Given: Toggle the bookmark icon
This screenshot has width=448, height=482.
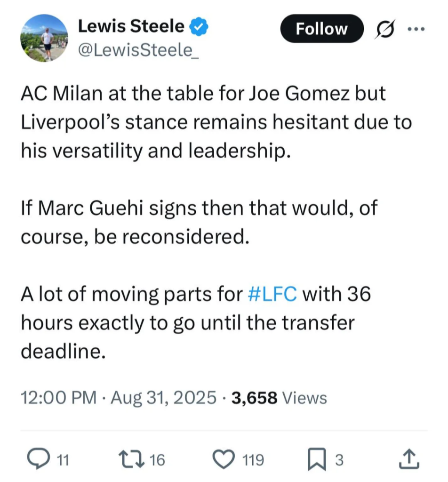Looking at the screenshot, I should [317, 459].
